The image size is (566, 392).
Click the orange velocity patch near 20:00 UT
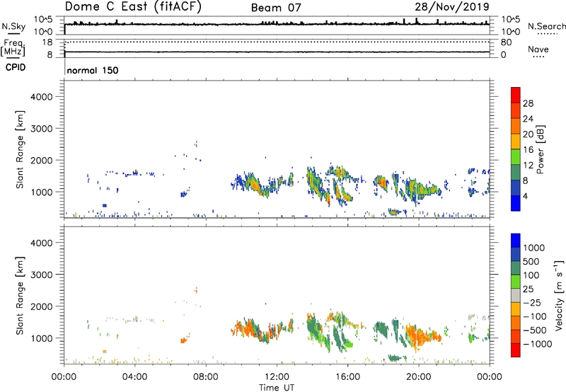[422, 335]
